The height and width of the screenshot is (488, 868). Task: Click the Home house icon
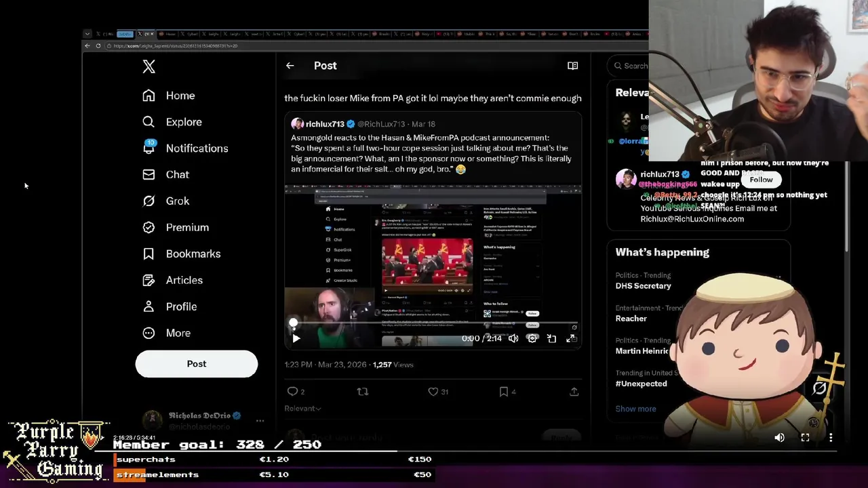click(149, 96)
